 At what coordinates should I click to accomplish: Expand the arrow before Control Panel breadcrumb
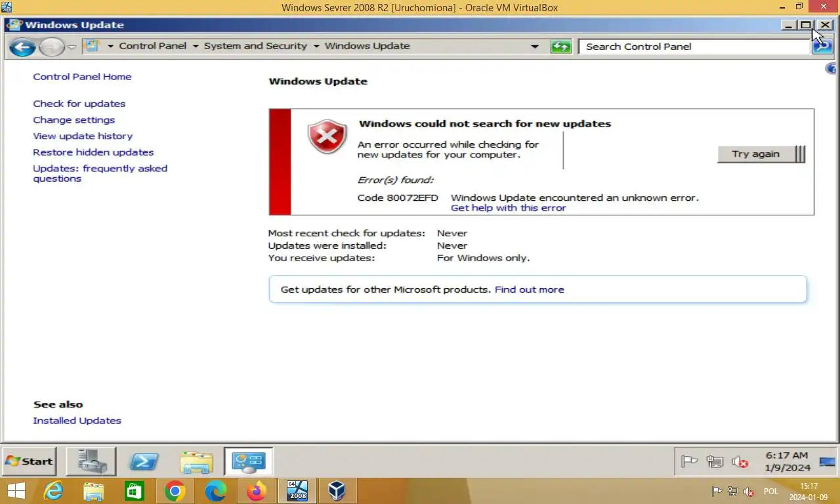pyautogui.click(x=110, y=47)
